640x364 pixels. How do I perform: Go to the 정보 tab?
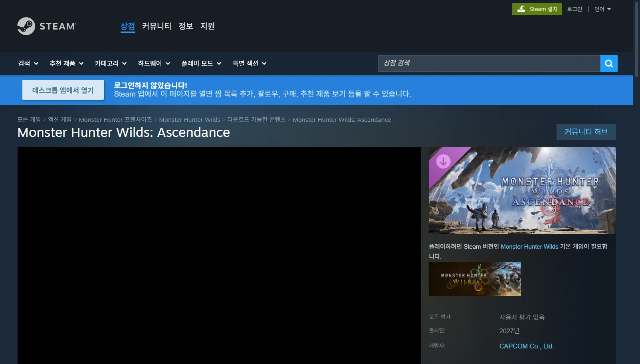point(186,26)
